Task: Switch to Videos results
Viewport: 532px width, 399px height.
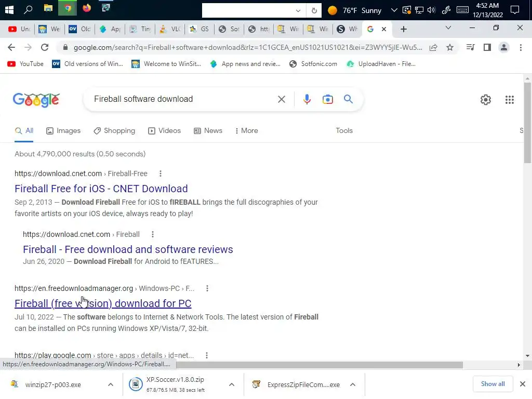Action: click(x=164, y=130)
